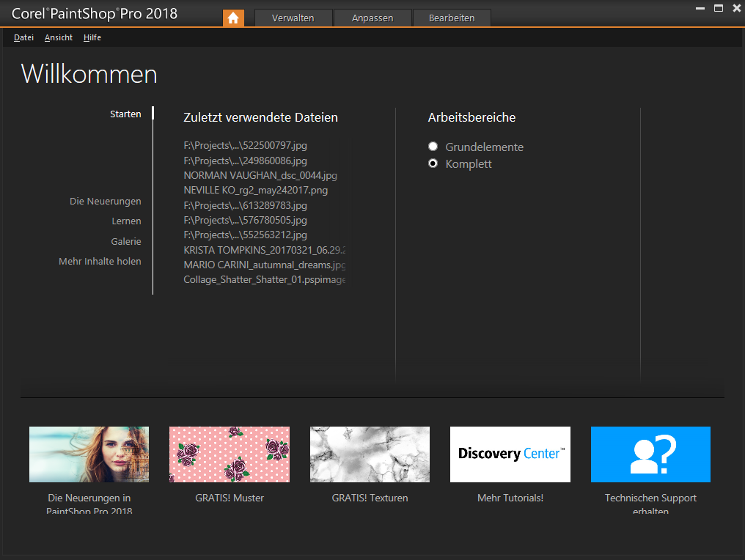This screenshot has width=745, height=560.
Task: Click the blue technical support tile
Action: (650, 454)
